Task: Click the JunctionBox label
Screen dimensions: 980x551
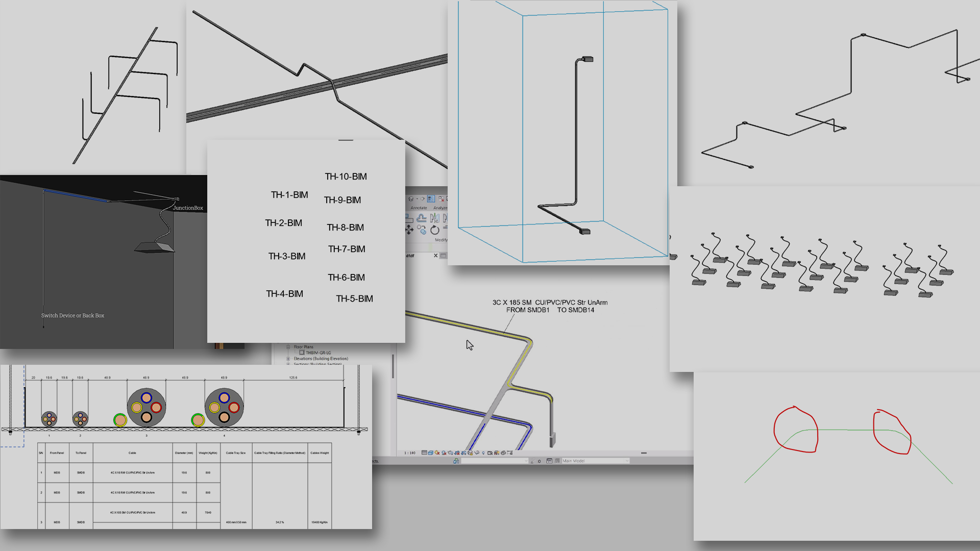Action: (x=188, y=208)
